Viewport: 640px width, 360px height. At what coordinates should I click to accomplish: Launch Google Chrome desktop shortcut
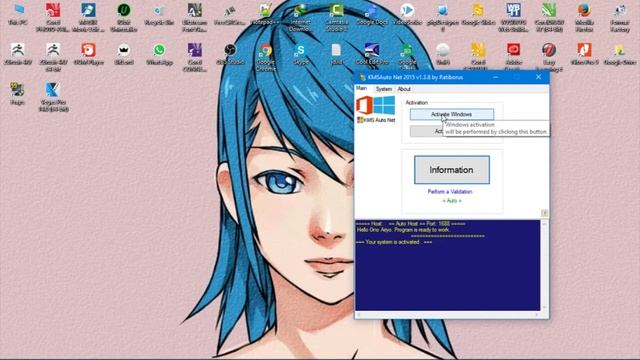pos(265,58)
